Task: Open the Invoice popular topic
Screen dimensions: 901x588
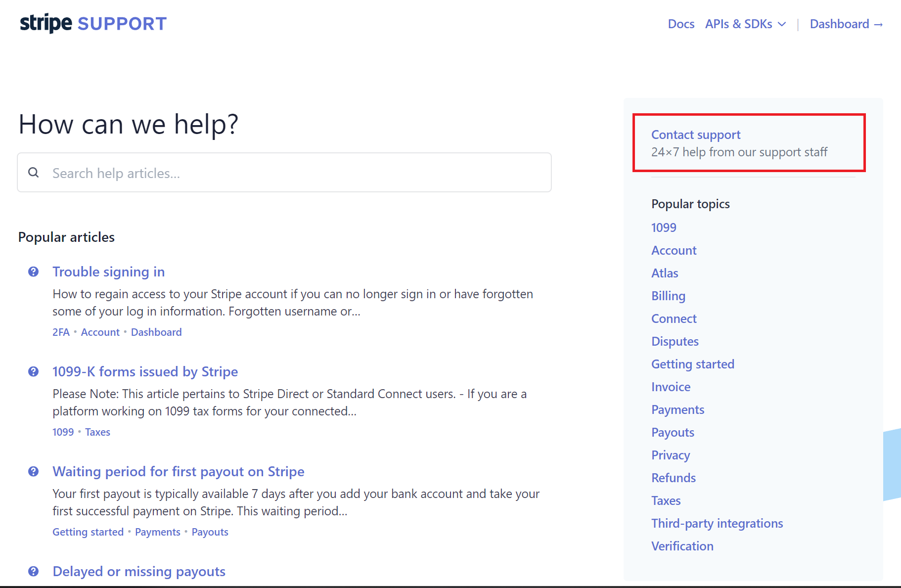Action: pos(671,387)
